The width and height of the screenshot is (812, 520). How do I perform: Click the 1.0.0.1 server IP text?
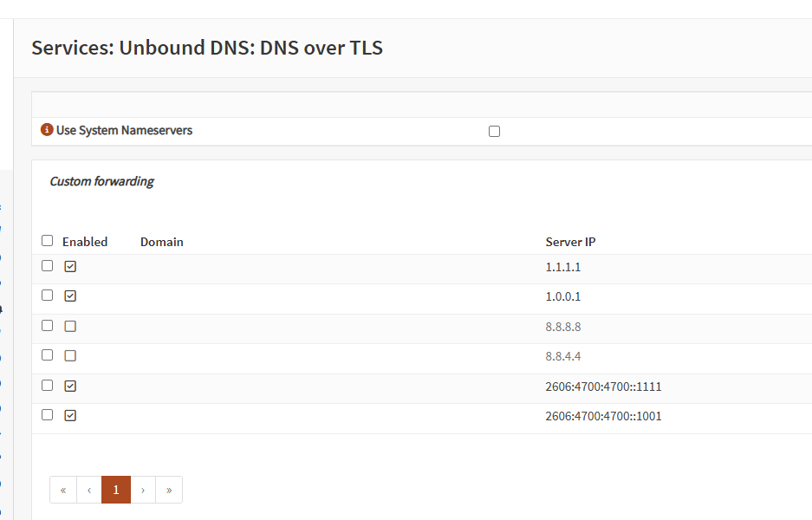click(563, 296)
